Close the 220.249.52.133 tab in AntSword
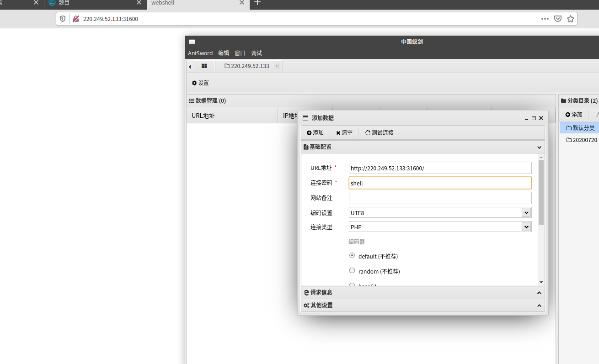Screen dimensions: 599x364 [x=277, y=66]
